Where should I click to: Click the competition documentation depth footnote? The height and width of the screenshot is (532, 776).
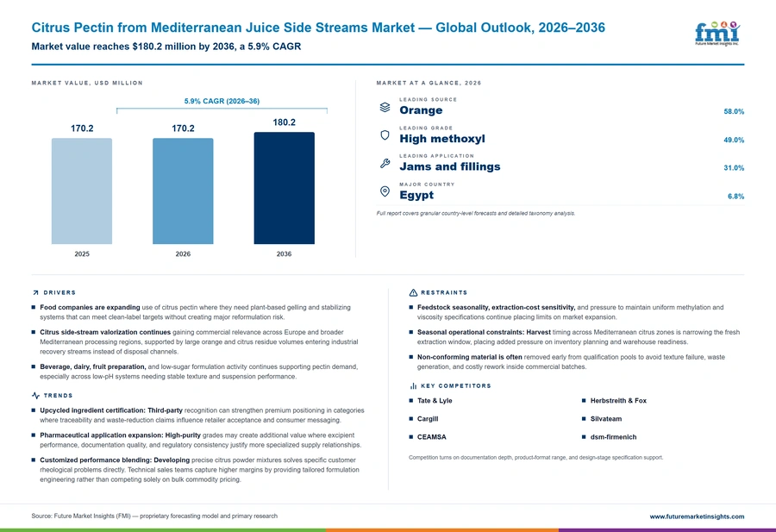pyautogui.click(x=536, y=458)
